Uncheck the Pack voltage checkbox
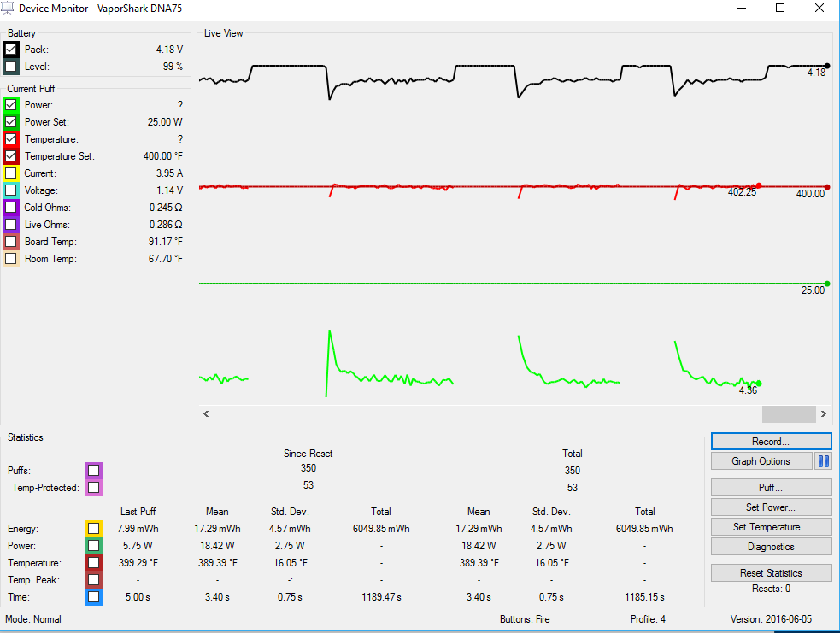 point(11,50)
